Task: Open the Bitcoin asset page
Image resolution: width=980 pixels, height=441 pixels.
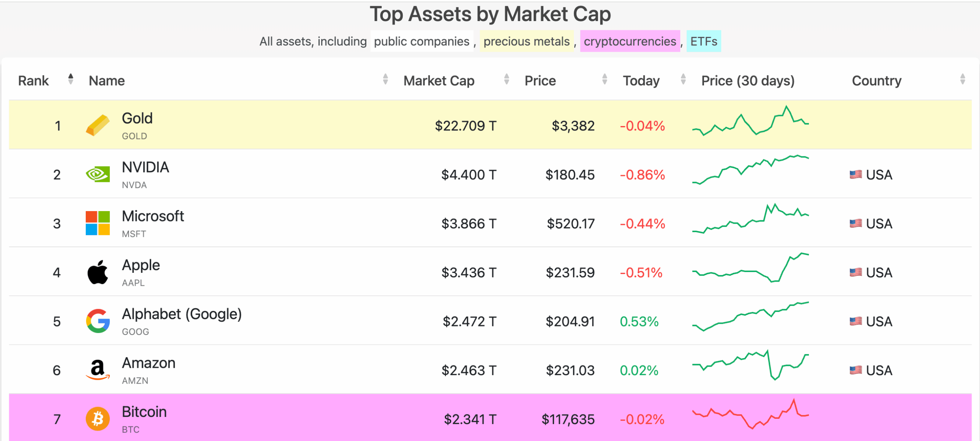Action: click(144, 412)
